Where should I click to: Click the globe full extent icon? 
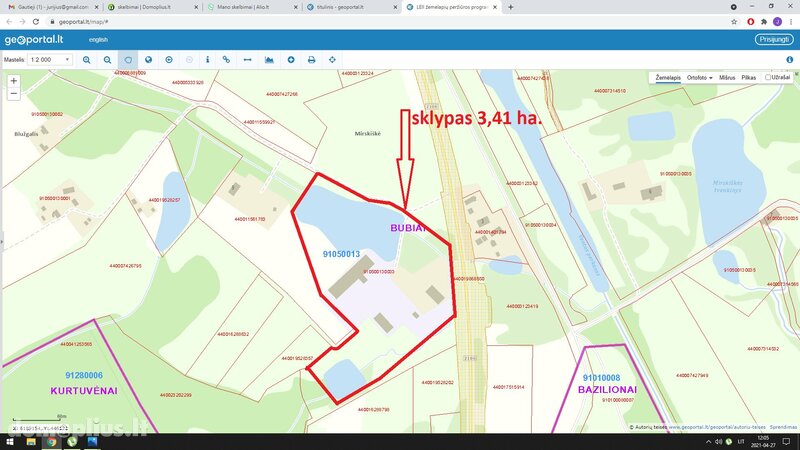tap(148, 60)
